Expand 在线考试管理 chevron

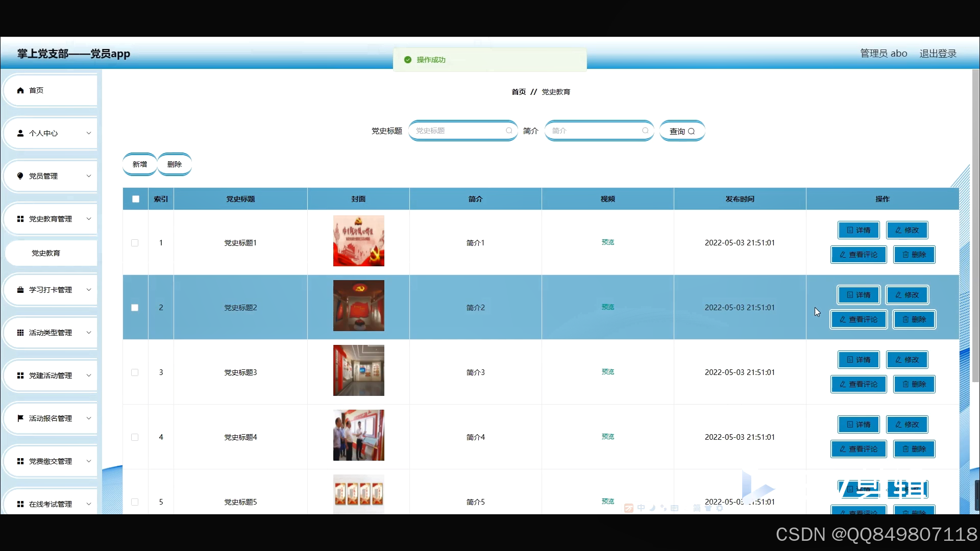pos(89,504)
